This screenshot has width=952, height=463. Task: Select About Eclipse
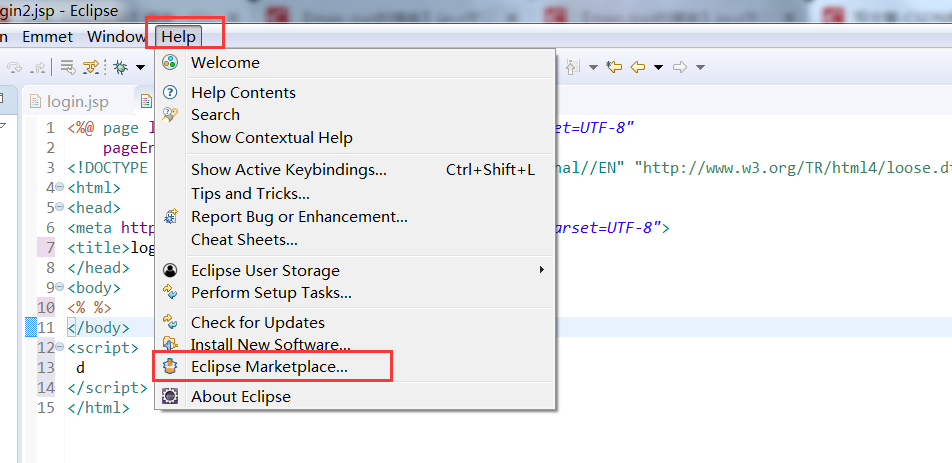pyautogui.click(x=355, y=397)
